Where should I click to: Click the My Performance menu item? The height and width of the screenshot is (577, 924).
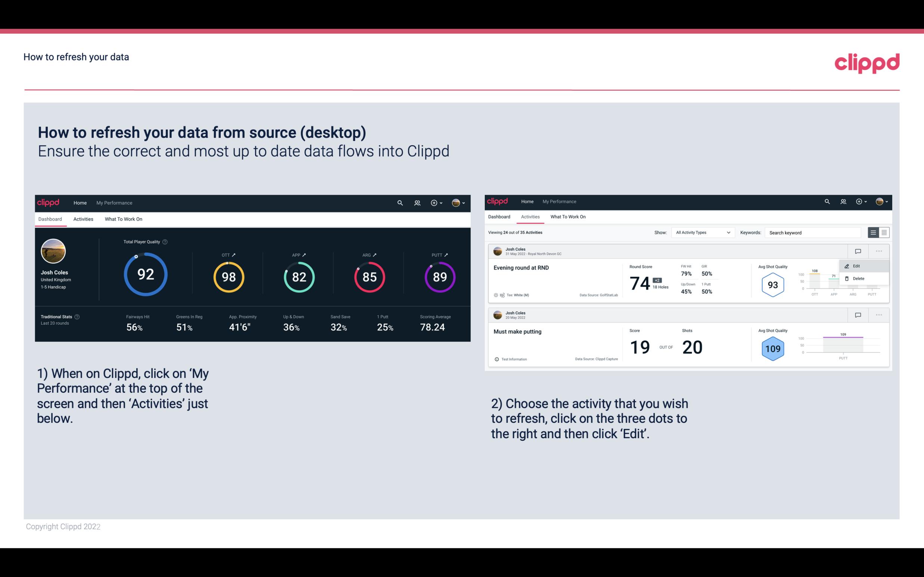112,202
